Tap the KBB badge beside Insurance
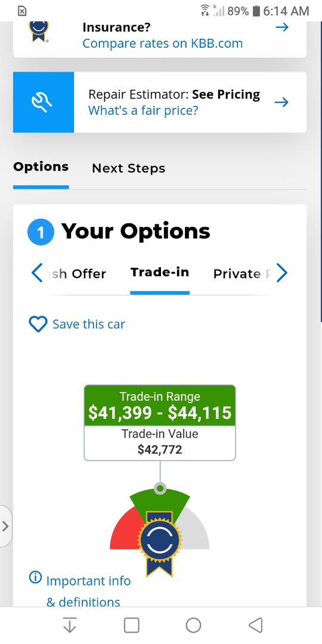 pyautogui.click(x=39, y=31)
